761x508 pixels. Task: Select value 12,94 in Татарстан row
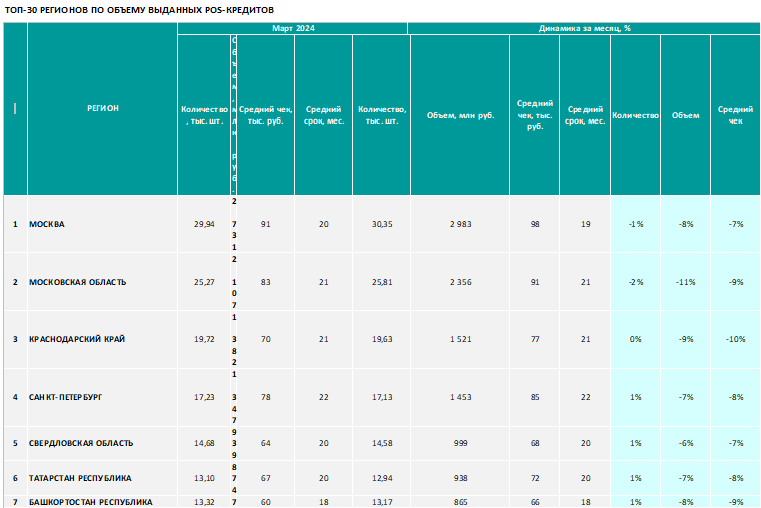382,478
